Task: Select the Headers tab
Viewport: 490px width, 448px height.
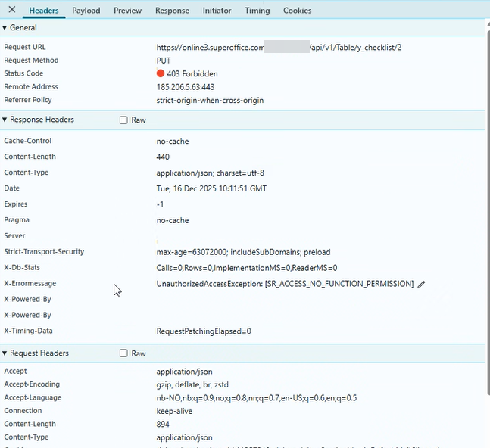Action: pos(44,11)
